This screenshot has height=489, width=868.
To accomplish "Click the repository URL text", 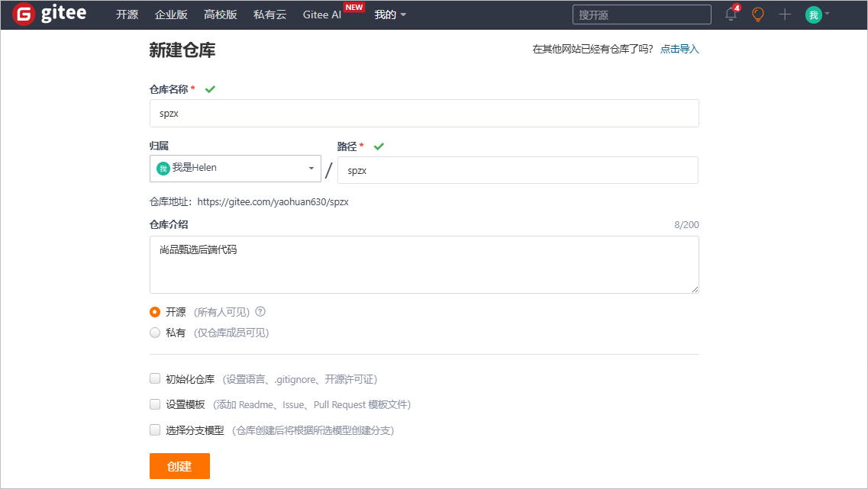I will tap(273, 202).
